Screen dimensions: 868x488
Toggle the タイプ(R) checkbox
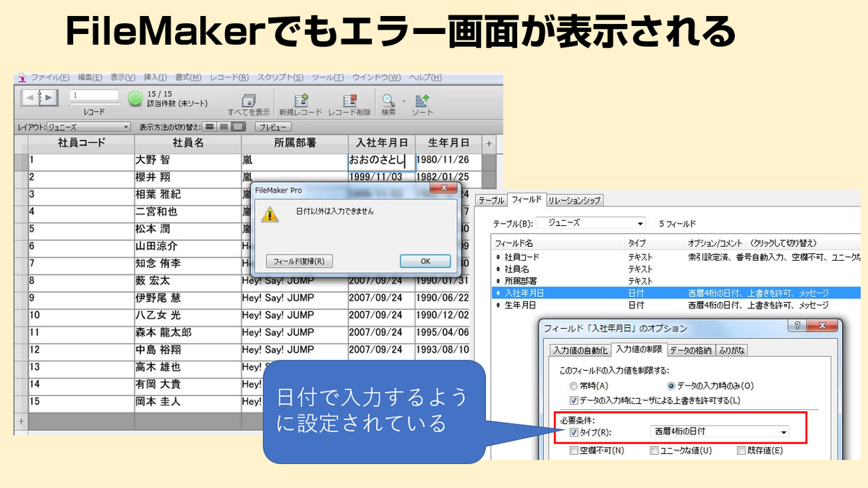574,432
